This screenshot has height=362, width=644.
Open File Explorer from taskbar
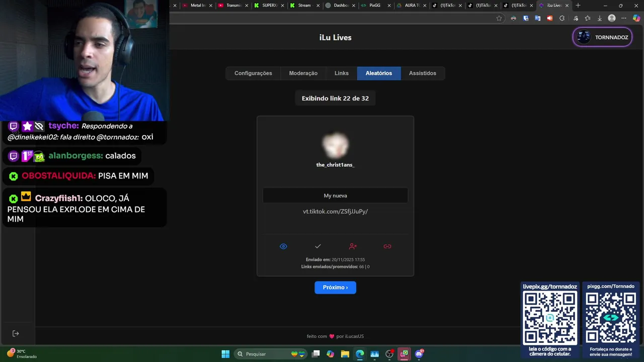(x=345, y=354)
